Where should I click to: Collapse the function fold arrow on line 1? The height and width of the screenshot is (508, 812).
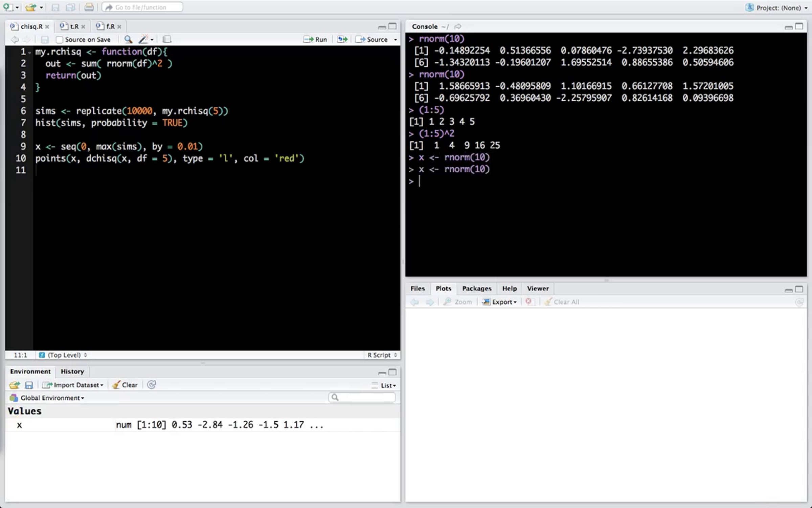[30, 52]
